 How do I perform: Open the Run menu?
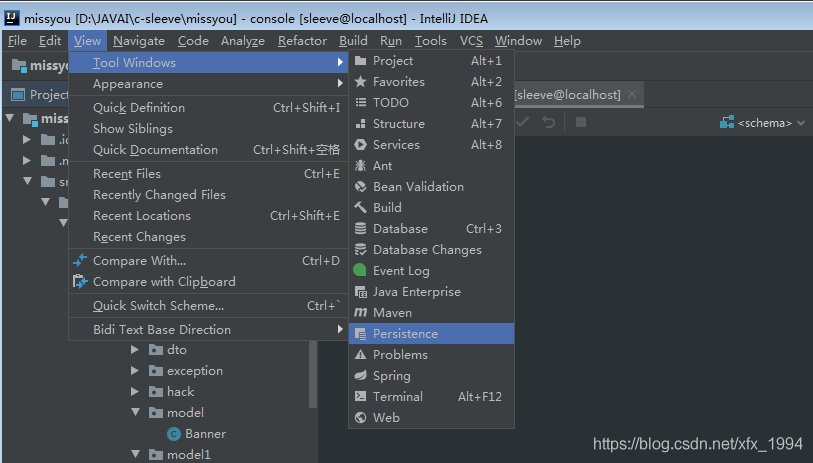click(x=391, y=40)
